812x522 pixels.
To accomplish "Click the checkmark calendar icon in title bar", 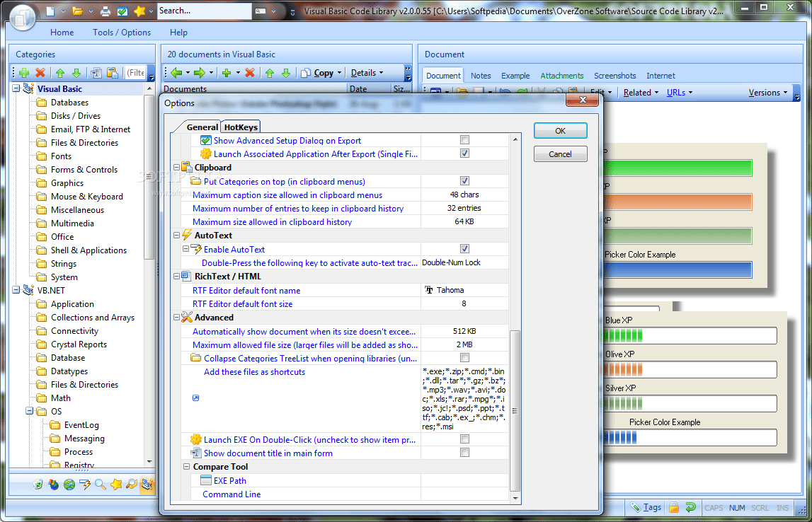I will (122, 11).
